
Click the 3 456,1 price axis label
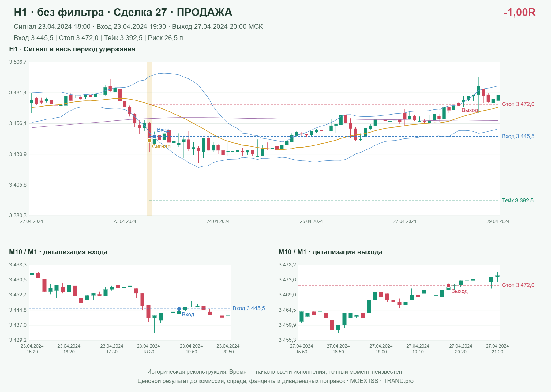point(18,123)
